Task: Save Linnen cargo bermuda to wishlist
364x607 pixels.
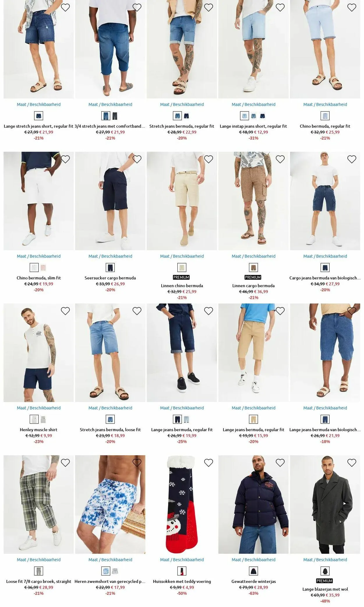Action: (x=280, y=159)
